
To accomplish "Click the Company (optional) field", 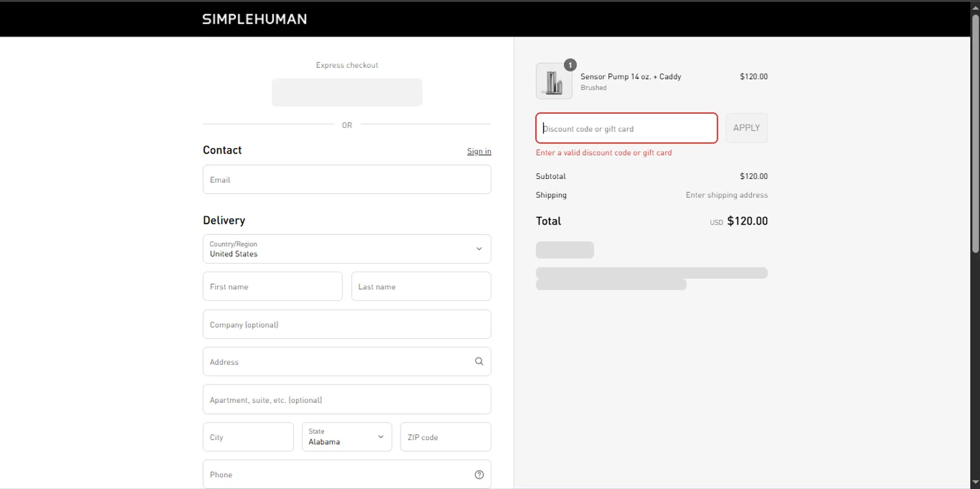I will pyautogui.click(x=347, y=324).
